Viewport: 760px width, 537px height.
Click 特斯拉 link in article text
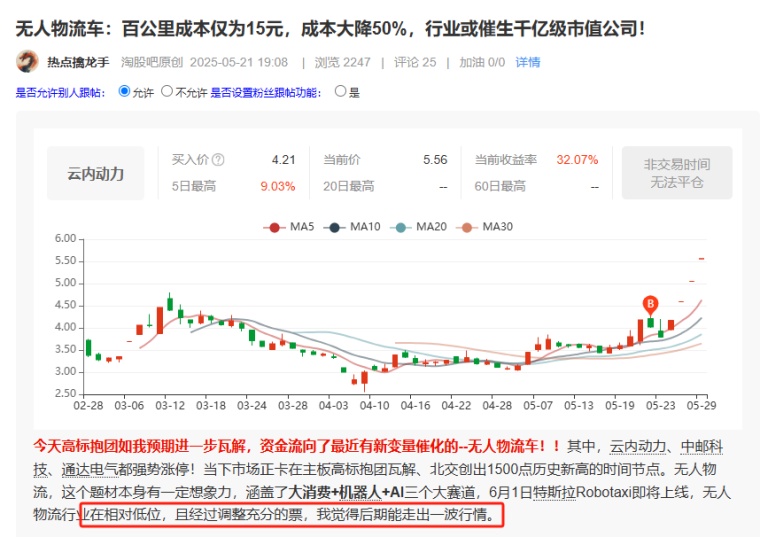554,492
